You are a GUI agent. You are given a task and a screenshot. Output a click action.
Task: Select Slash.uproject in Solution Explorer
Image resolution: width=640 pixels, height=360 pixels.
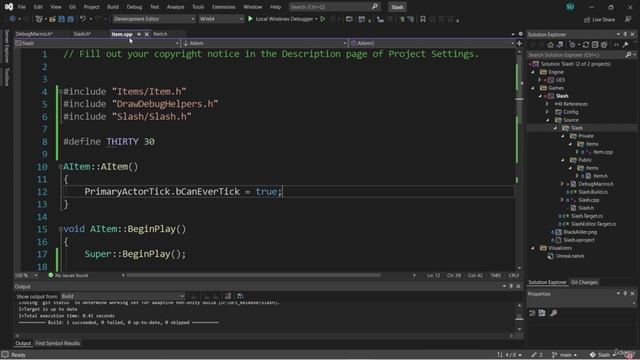tap(578, 240)
